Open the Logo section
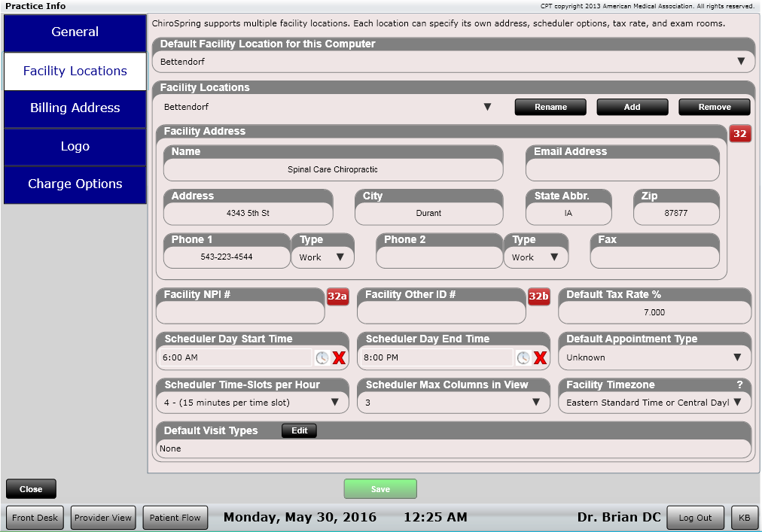The image size is (762, 532). [75, 146]
